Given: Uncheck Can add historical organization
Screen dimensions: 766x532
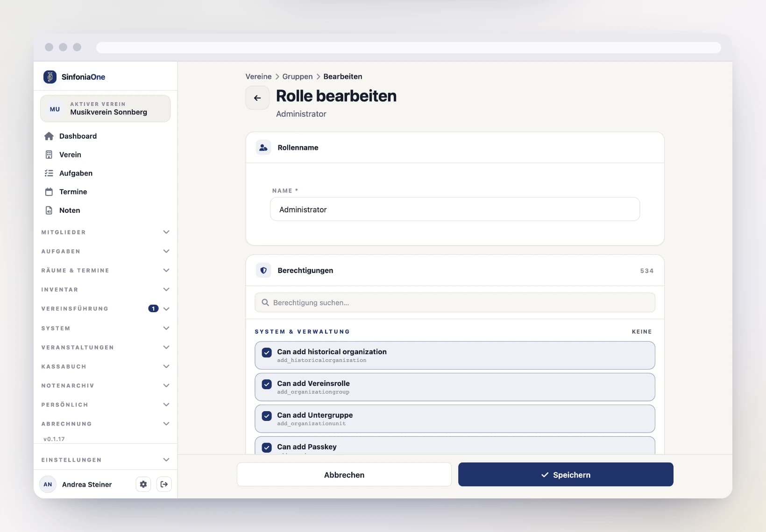Looking at the screenshot, I should [x=267, y=353].
